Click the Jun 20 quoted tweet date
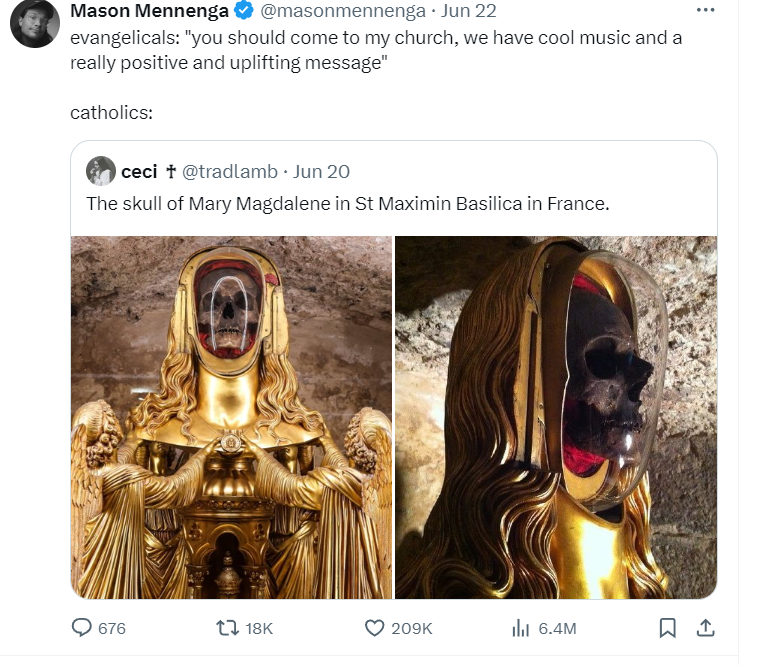The height and width of the screenshot is (665, 763). (322, 171)
